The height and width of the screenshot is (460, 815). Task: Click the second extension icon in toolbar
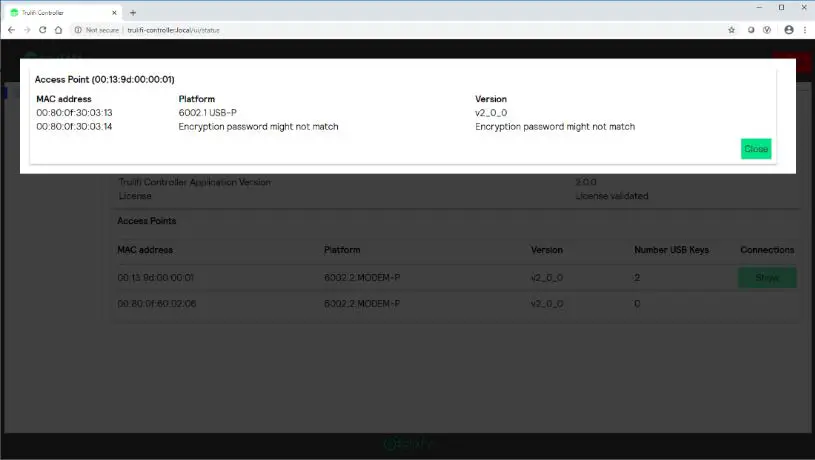767,30
